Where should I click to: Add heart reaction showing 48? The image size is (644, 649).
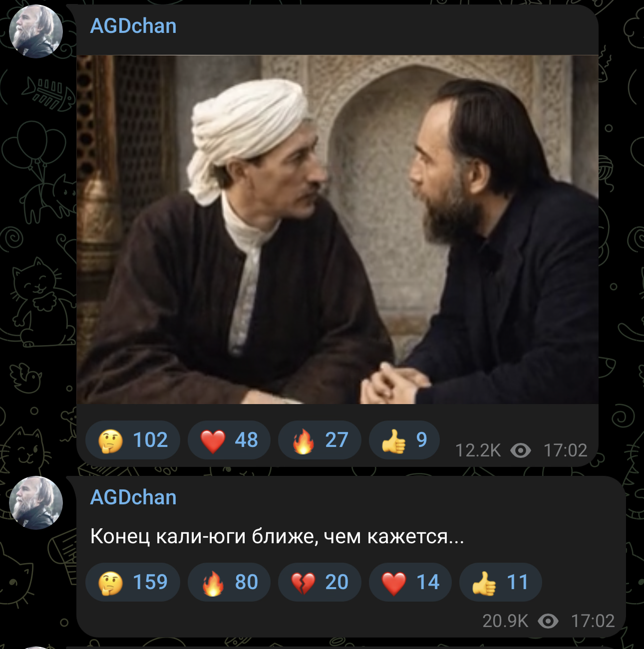point(229,440)
